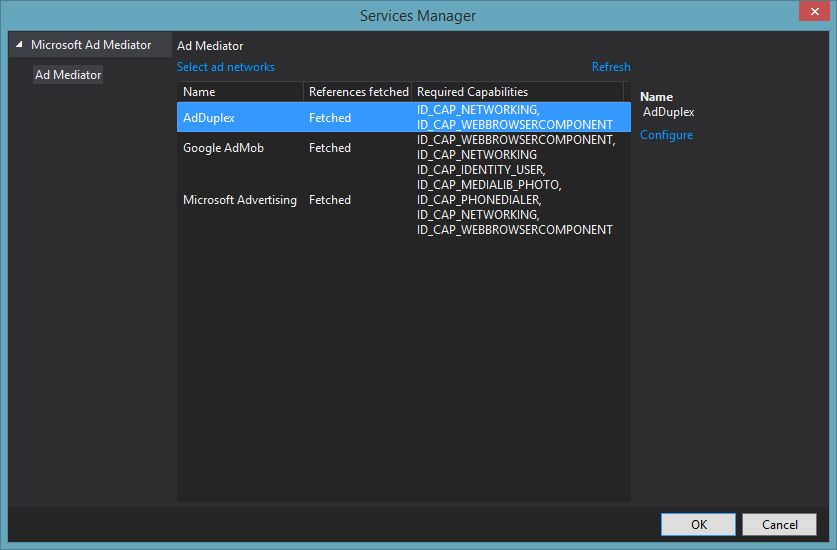Viewport: 837px width, 550px height.
Task: Click the AdDuplex name value in details pane
Action: point(668,112)
